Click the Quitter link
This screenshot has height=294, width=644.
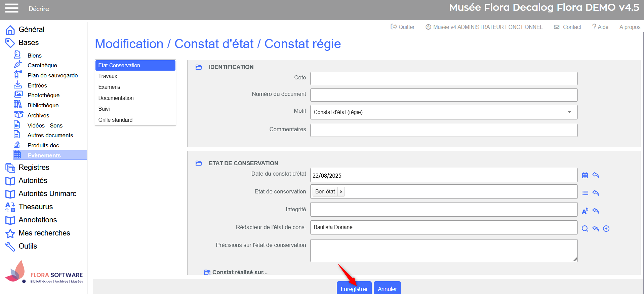tap(403, 27)
